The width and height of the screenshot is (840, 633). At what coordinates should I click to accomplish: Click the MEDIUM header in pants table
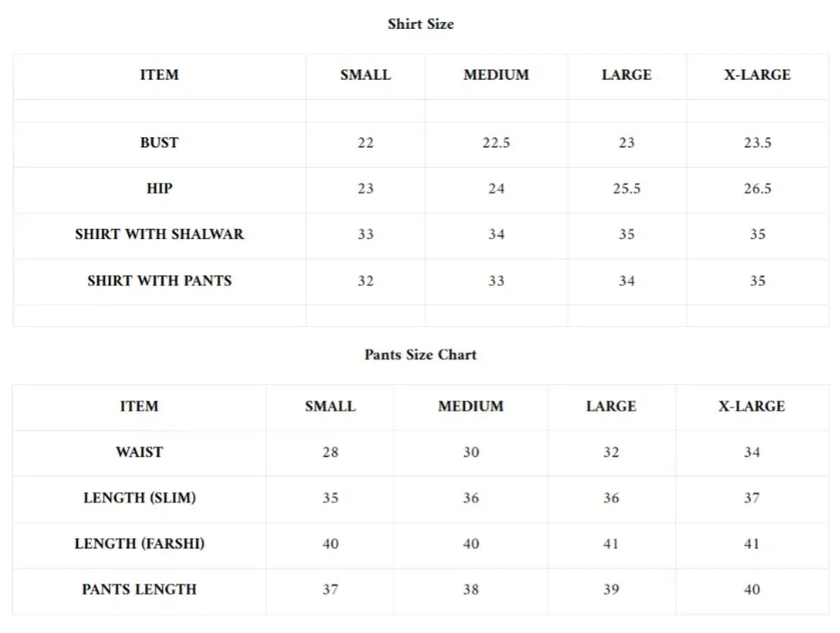(470, 407)
